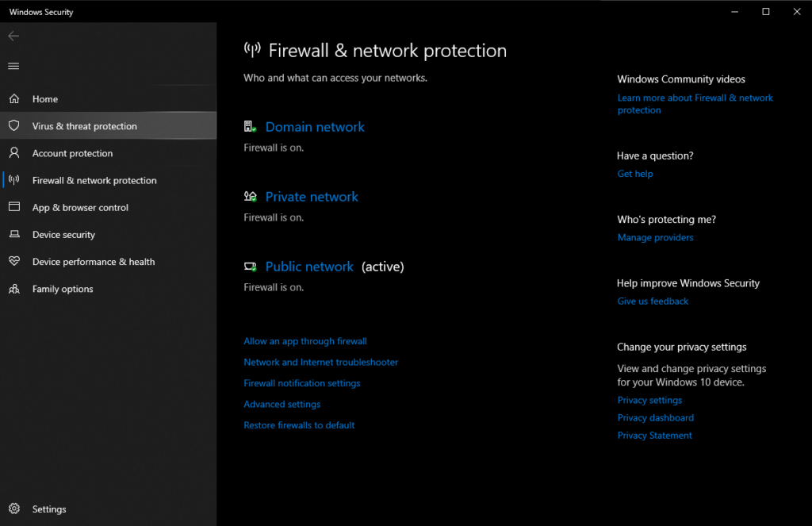
Task: Open Firewall notification settings
Action: [302, 383]
